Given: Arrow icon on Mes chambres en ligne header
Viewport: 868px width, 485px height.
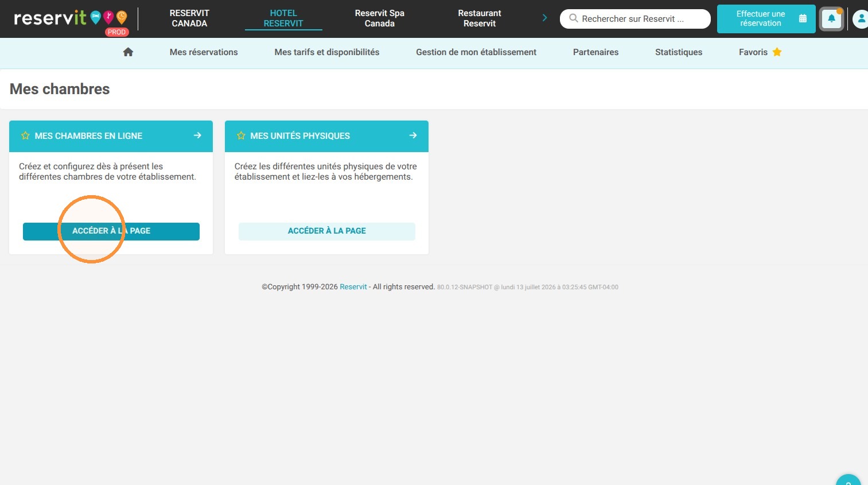Looking at the screenshot, I should pos(197,135).
